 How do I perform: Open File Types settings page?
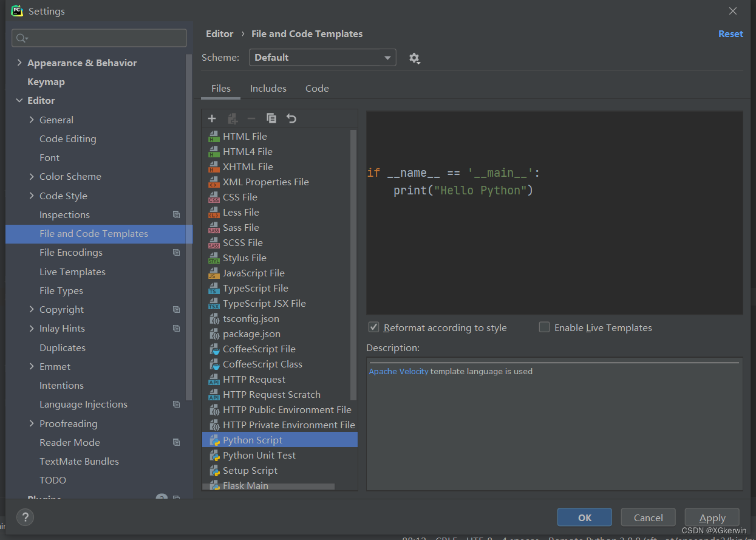pos(61,291)
